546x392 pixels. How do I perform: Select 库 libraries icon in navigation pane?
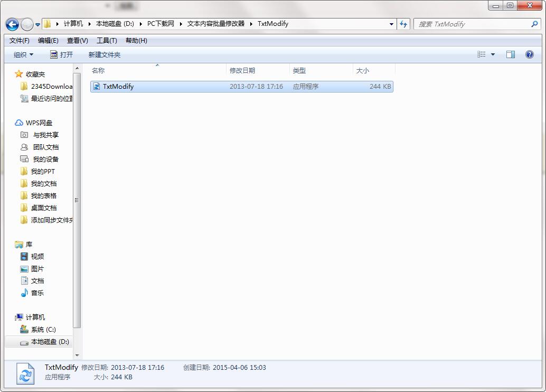[19, 244]
